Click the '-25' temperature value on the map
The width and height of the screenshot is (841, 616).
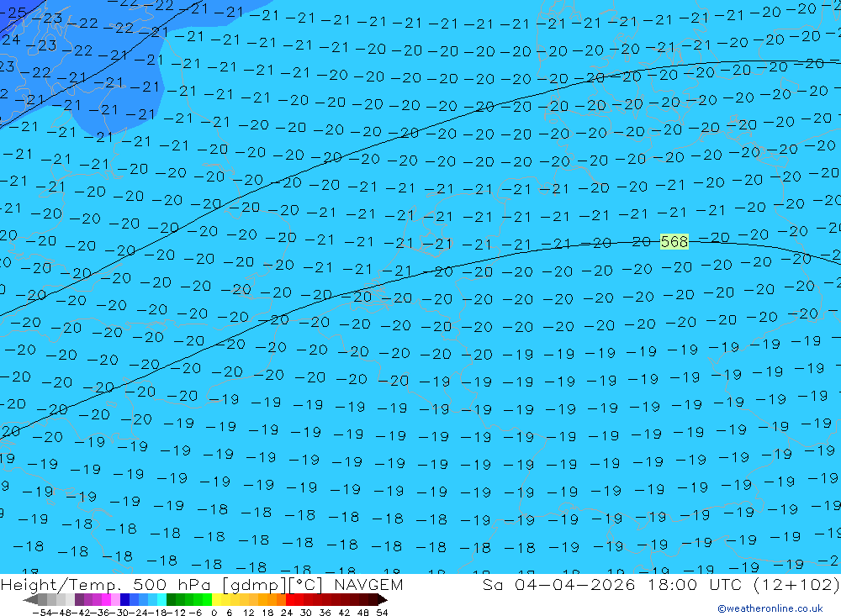click(x=13, y=13)
